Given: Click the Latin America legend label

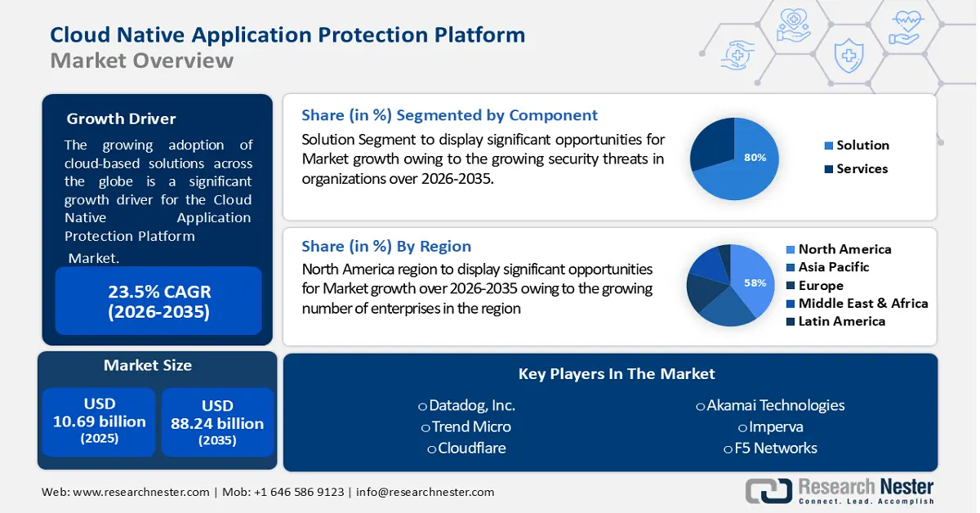Looking at the screenshot, I should pyautogui.click(x=842, y=322).
